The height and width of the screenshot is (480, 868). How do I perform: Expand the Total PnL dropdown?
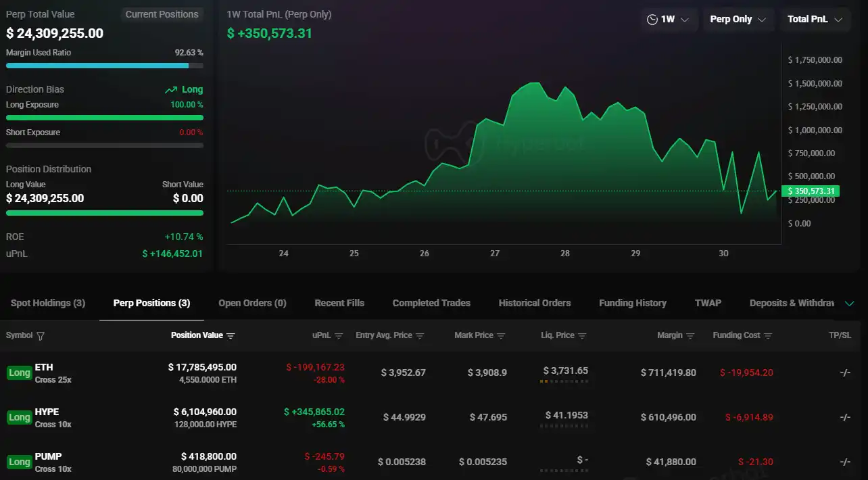pyautogui.click(x=815, y=20)
